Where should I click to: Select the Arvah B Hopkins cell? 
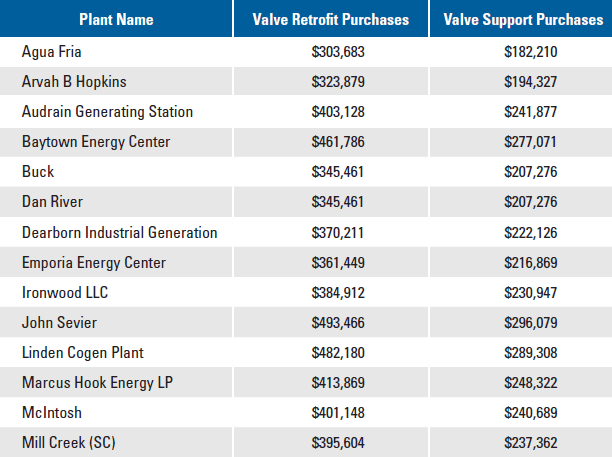[77, 81]
